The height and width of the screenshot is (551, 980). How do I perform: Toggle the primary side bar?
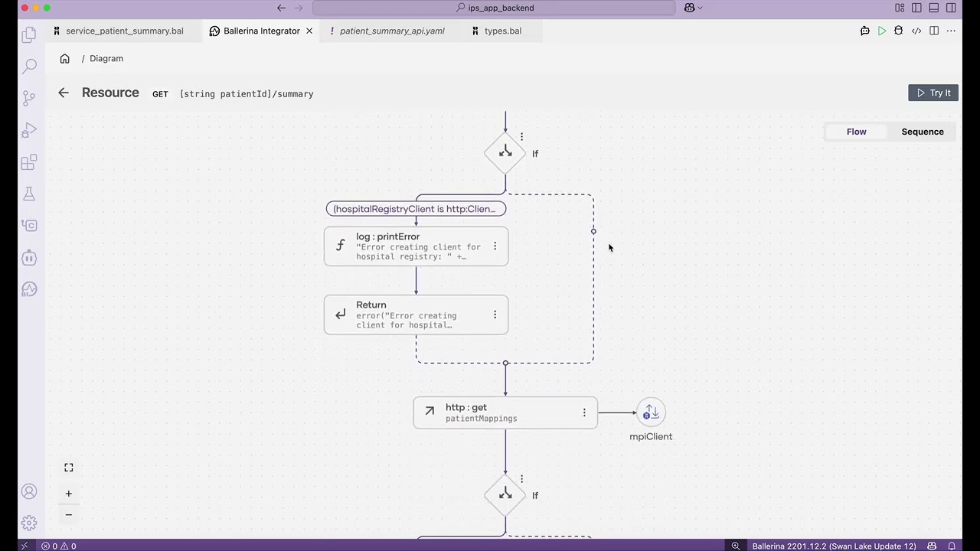(x=916, y=8)
